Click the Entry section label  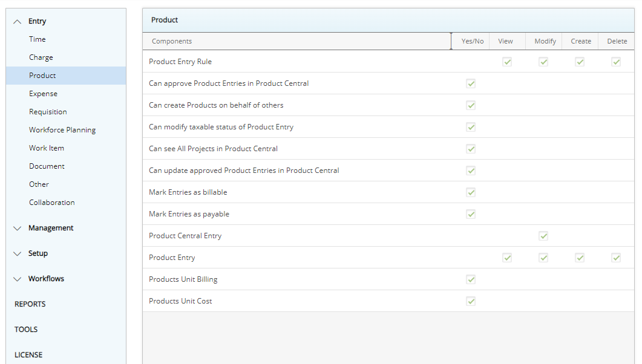point(38,21)
